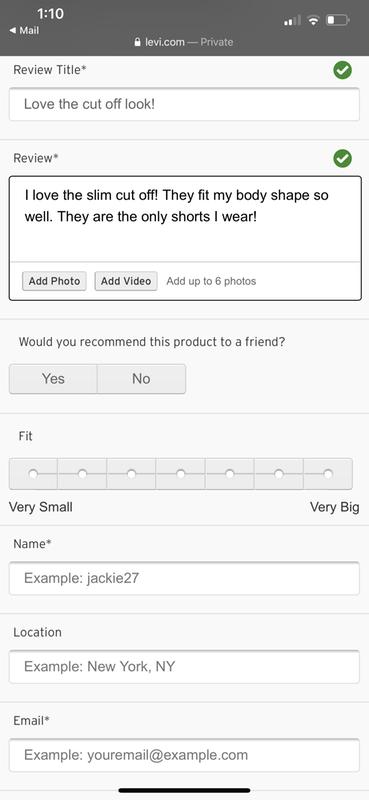Focus the Location input field

coord(184,667)
